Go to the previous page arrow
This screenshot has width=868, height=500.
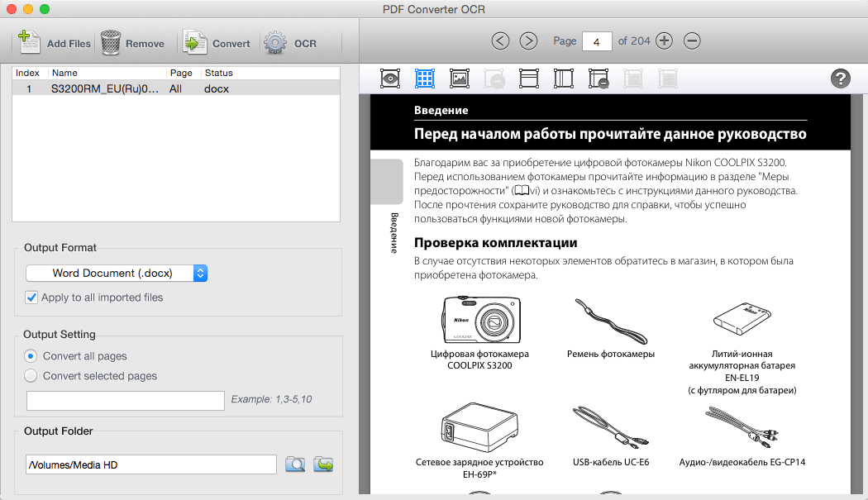[501, 40]
